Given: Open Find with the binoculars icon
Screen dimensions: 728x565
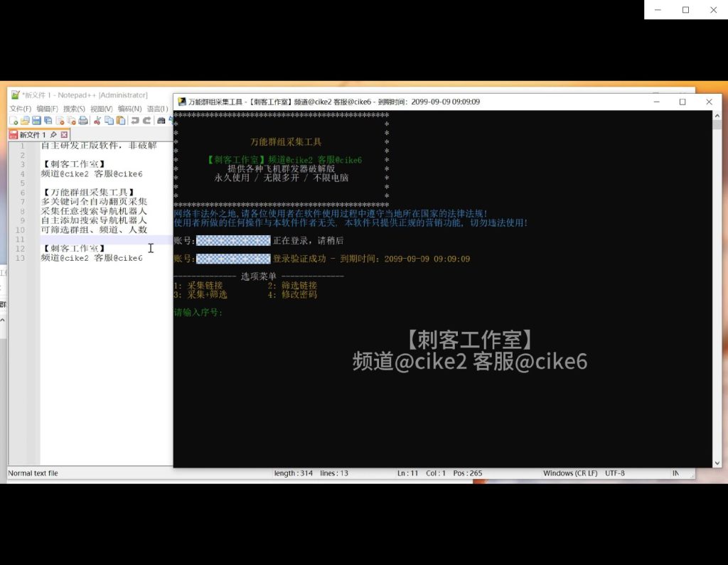Looking at the screenshot, I should 163,119.
